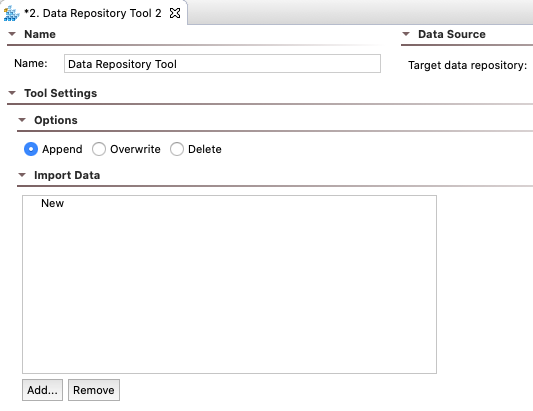Focus the Name text field
Screen dimensions: 533x411
point(222,64)
